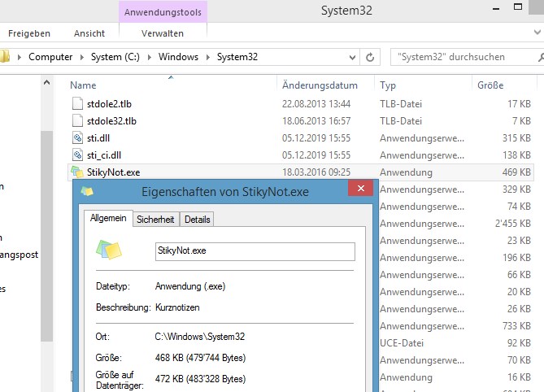Click the refresh icon beside address bar

click(x=370, y=57)
